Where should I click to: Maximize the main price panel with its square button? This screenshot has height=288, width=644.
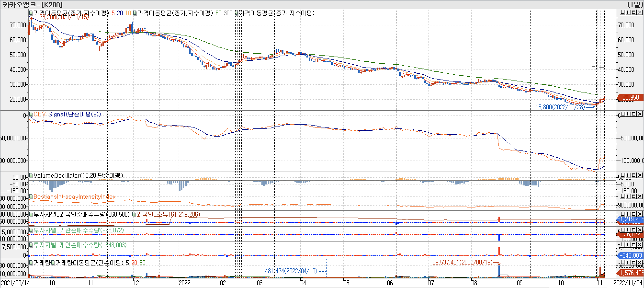[634, 12]
